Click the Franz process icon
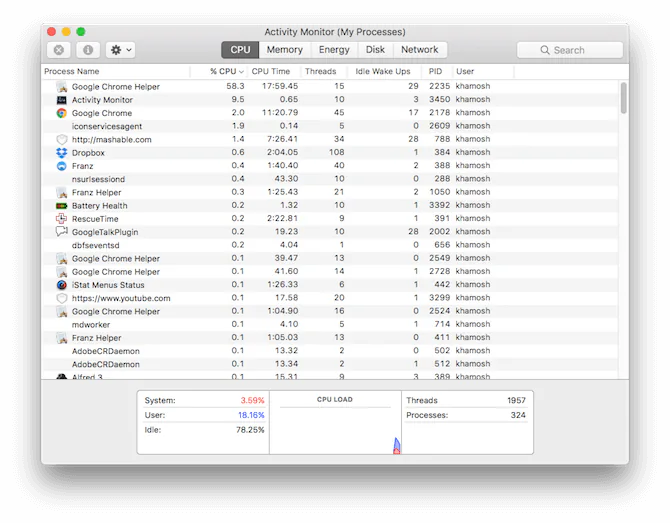This screenshot has width=670, height=523. click(x=62, y=166)
